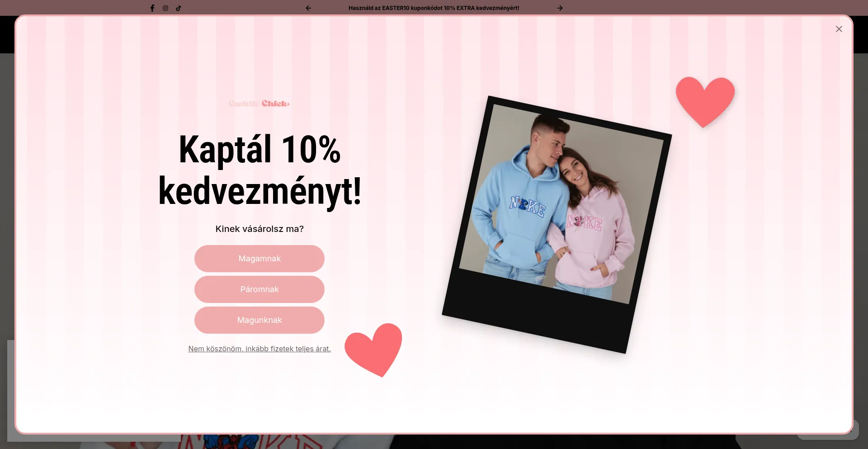Open the TikTok social icon
This screenshot has height=449, width=868.
[179, 8]
